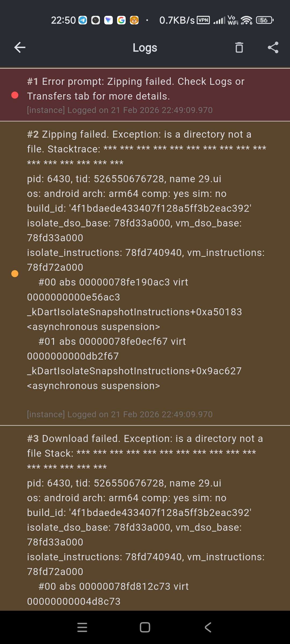
Task: Open log entry #1 Error prompt
Action: click(136, 89)
